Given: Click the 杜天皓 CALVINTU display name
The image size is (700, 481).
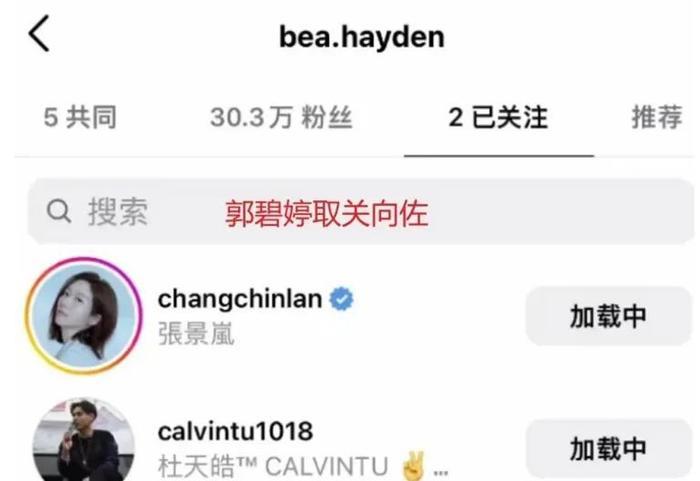Looking at the screenshot, I should [273, 467].
